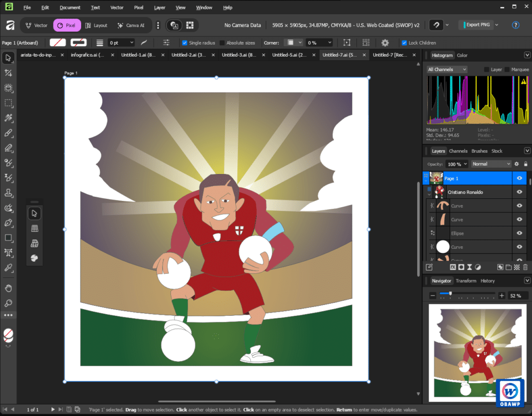
Task: Switch to the Transform tab
Action: [466, 281]
